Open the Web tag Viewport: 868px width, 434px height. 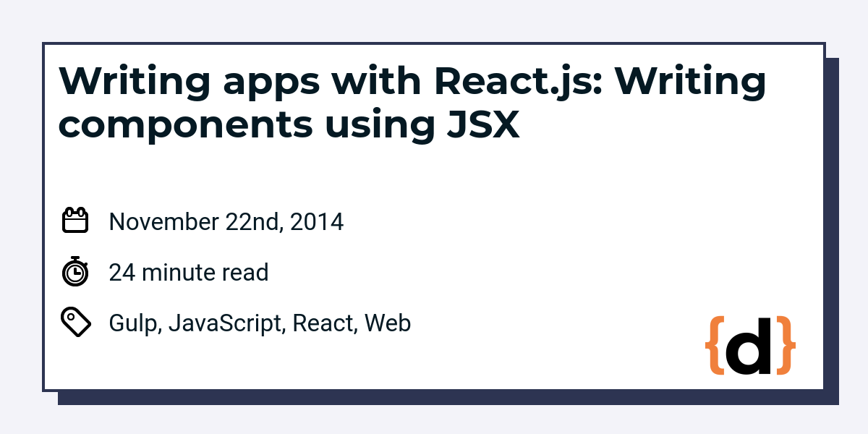tap(388, 323)
